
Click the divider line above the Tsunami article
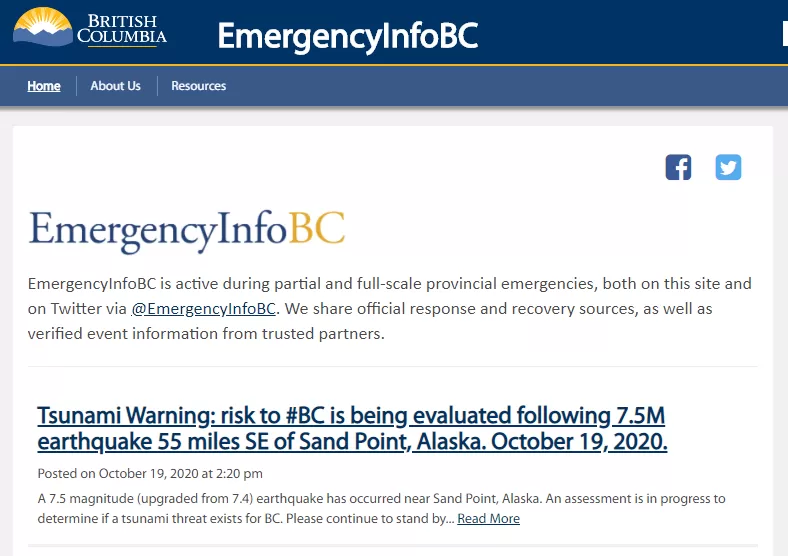tap(392, 366)
